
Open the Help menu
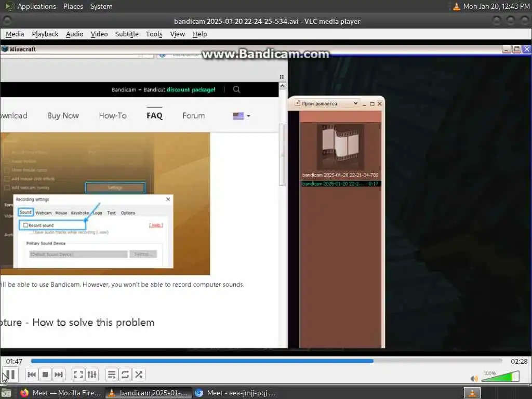(x=199, y=34)
